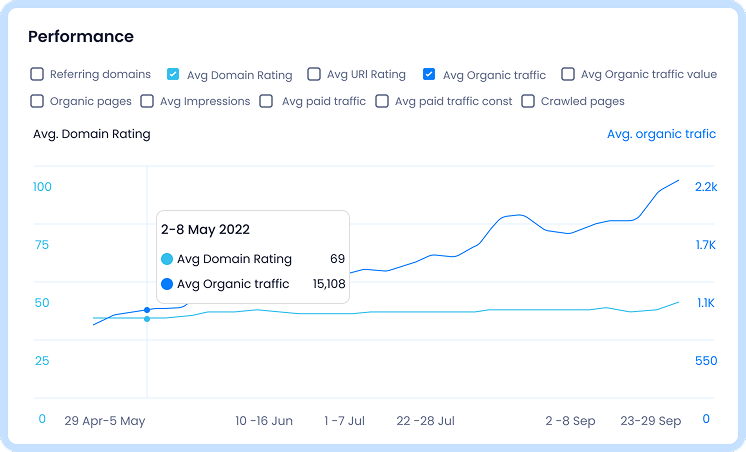Click the light blue Avg Domain Rating legend dot

[167, 259]
